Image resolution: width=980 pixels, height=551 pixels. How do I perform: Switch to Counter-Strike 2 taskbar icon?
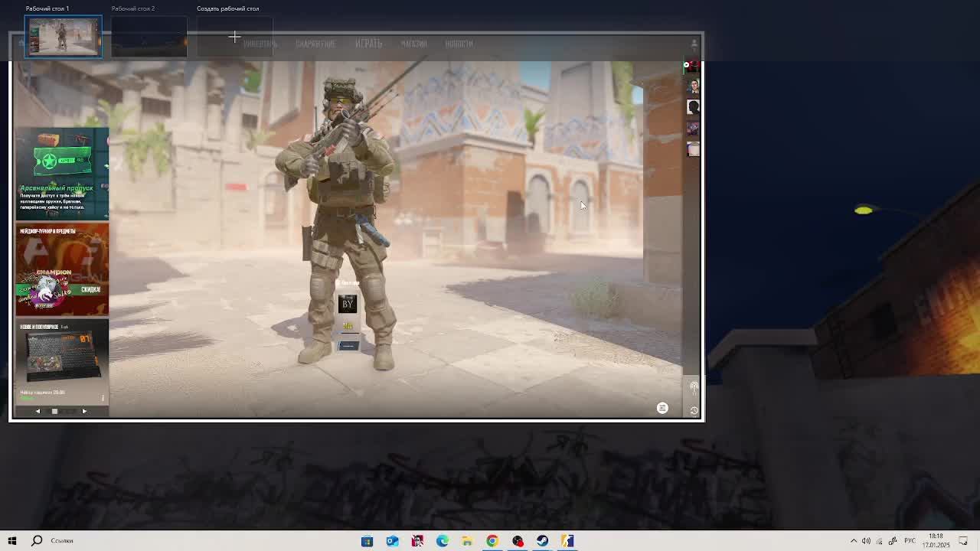[x=567, y=541]
